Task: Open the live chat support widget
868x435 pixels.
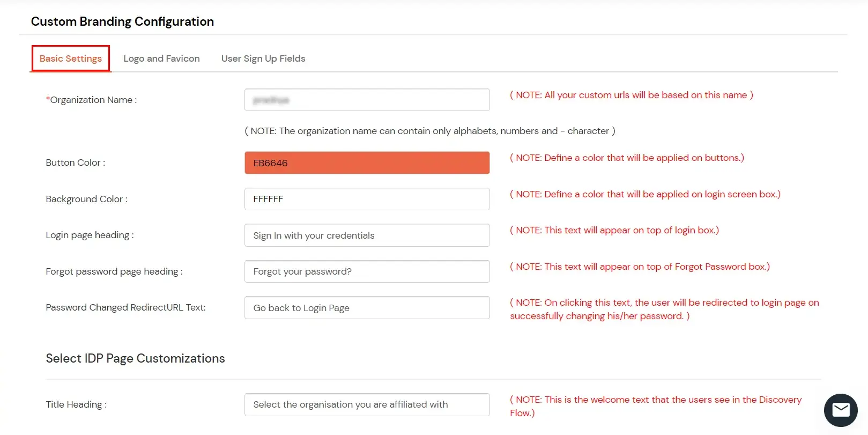Action: click(840, 410)
